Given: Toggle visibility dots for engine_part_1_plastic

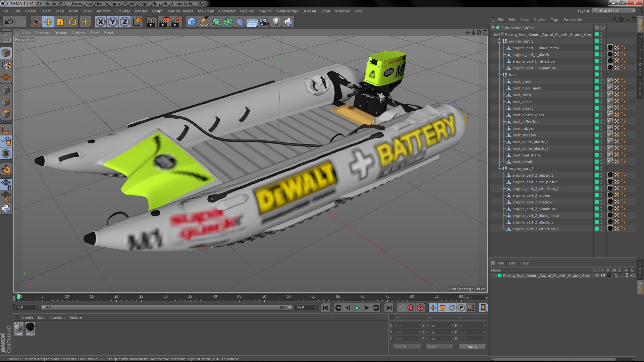Looking at the screenshot, I should click(x=601, y=55).
